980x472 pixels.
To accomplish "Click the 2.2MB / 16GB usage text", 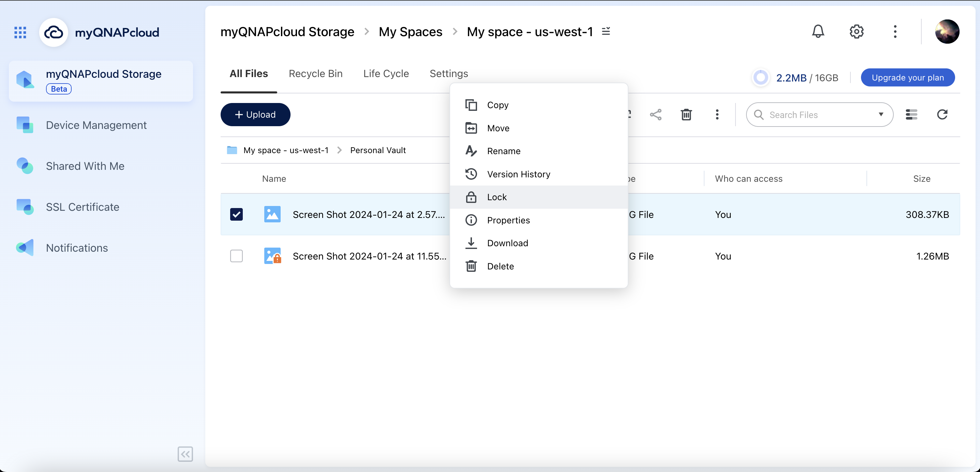I will [x=807, y=78].
